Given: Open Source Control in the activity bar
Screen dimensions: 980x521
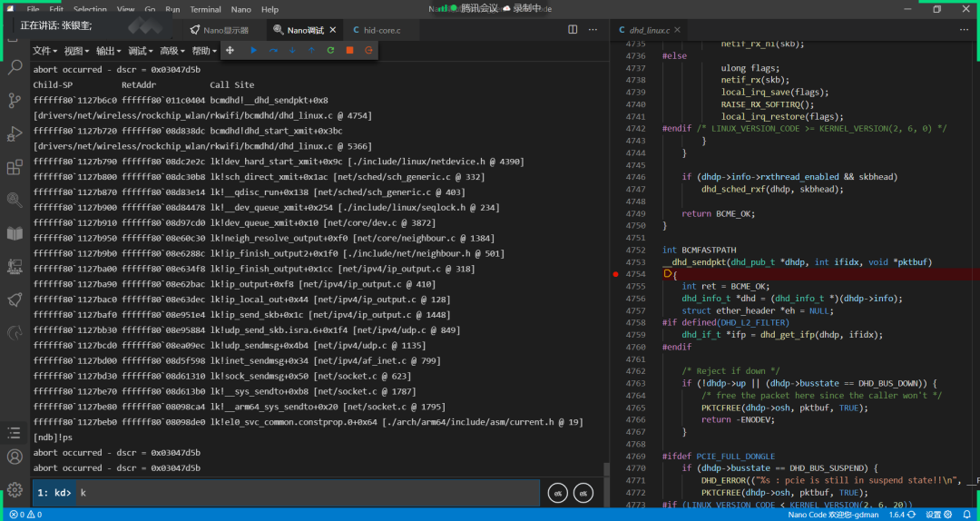Looking at the screenshot, I should point(15,101).
